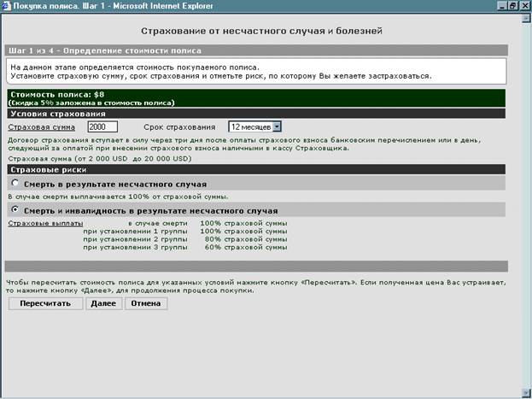Cancel the purchase with Отмена

click(146, 303)
